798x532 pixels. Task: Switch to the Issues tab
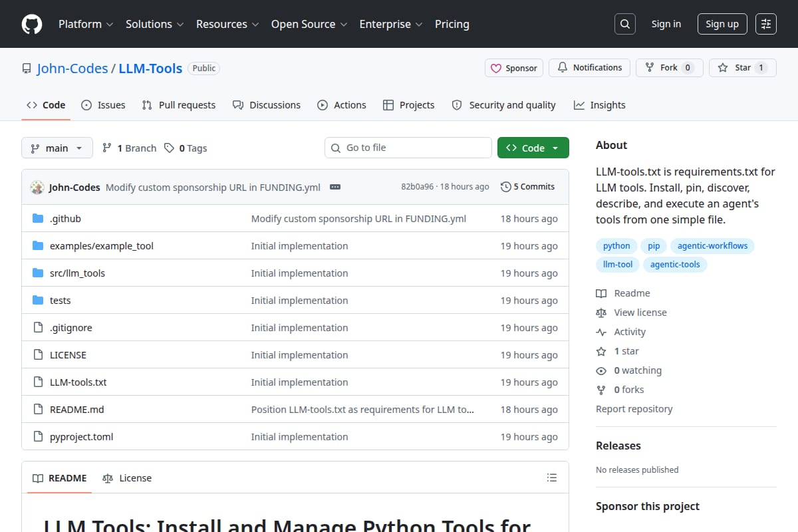103,105
